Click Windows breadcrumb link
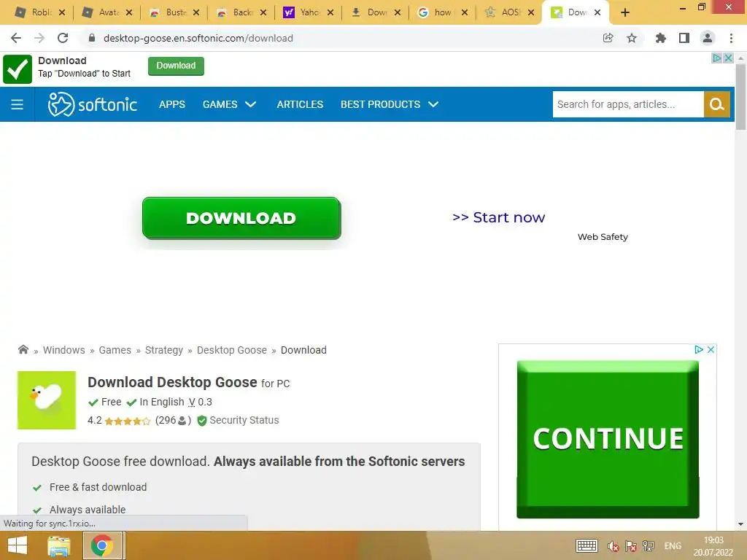The image size is (747, 560). (64, 350)
